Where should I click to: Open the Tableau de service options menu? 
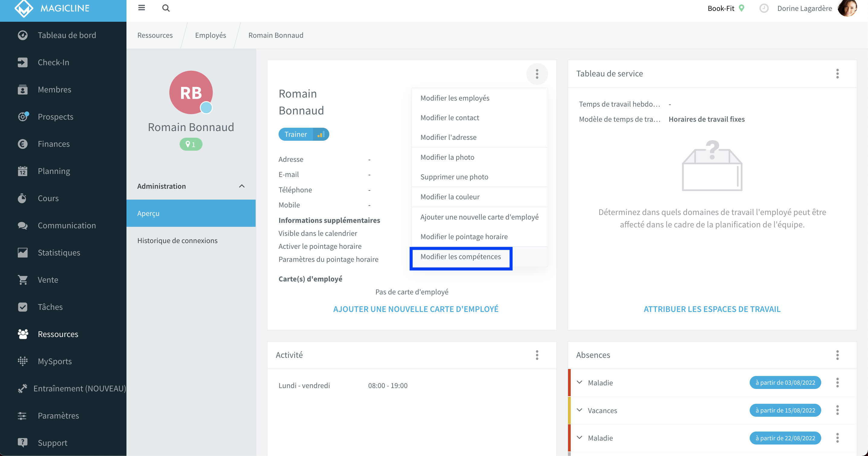point(837,73)
